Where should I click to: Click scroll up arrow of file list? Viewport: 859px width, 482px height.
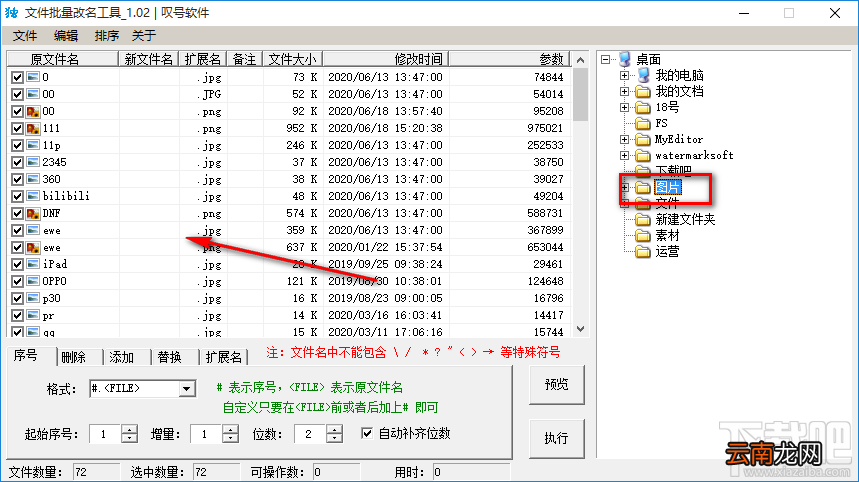[x=581, y=59]
